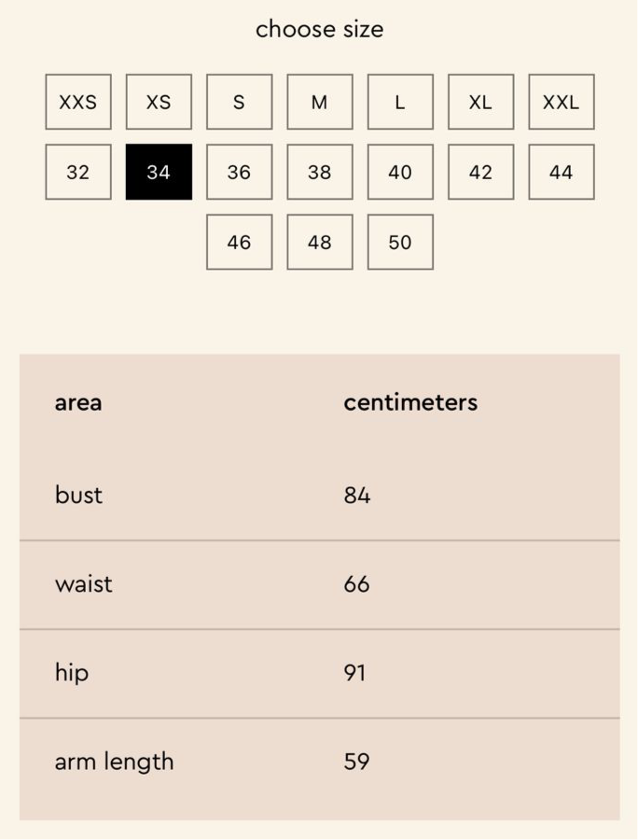Select size M button

319,102
